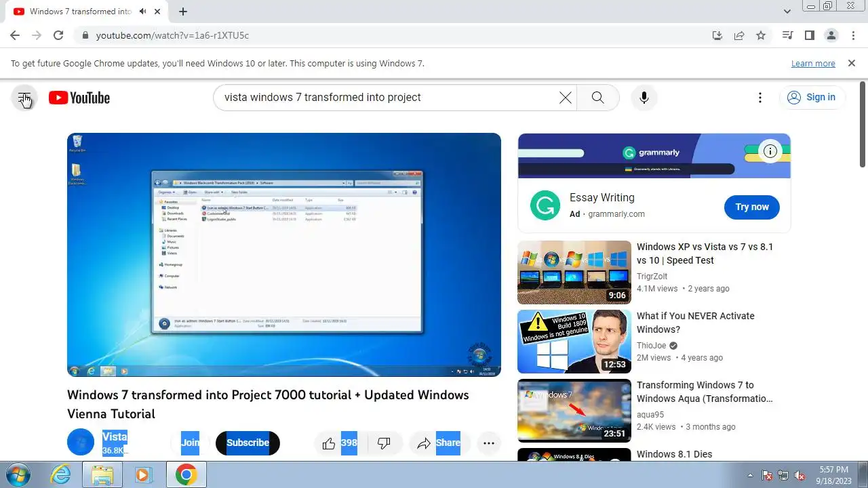Install page via download icon in address bar

pos(717,35)
